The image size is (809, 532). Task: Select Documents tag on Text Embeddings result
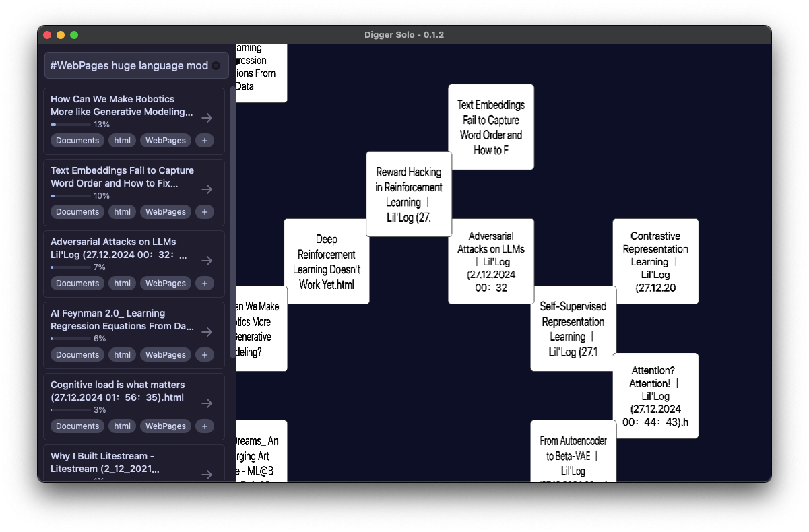pyautogui.click(x=77, y=212)
